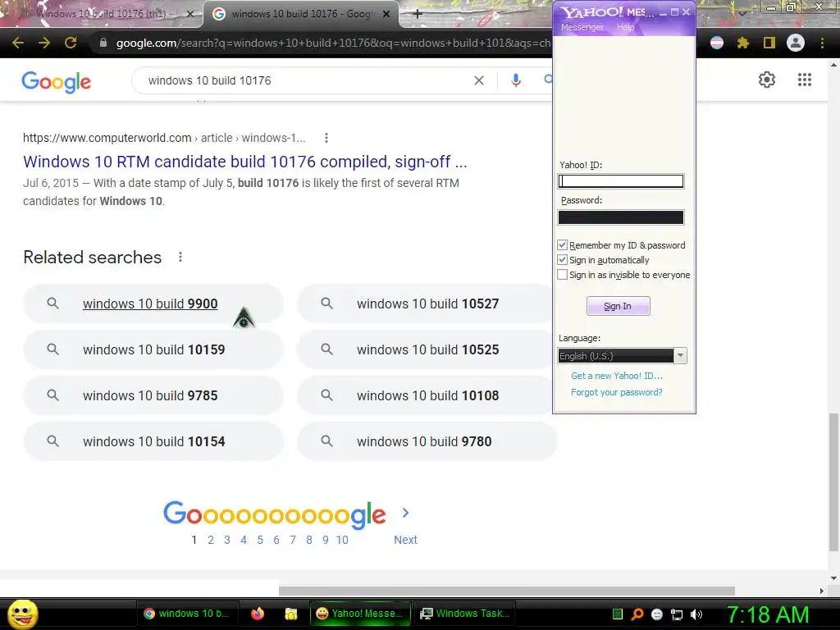Screen dimensions: 840x630
Task: Click Forgot your password link
Action: (x=617, y=392)
